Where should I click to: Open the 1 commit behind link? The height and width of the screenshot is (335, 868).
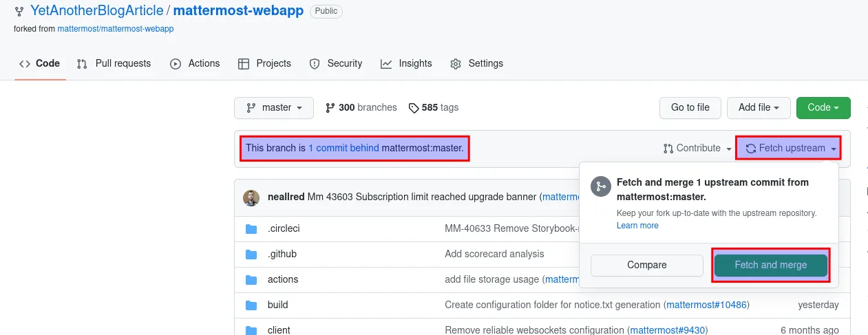click(343, 148)
